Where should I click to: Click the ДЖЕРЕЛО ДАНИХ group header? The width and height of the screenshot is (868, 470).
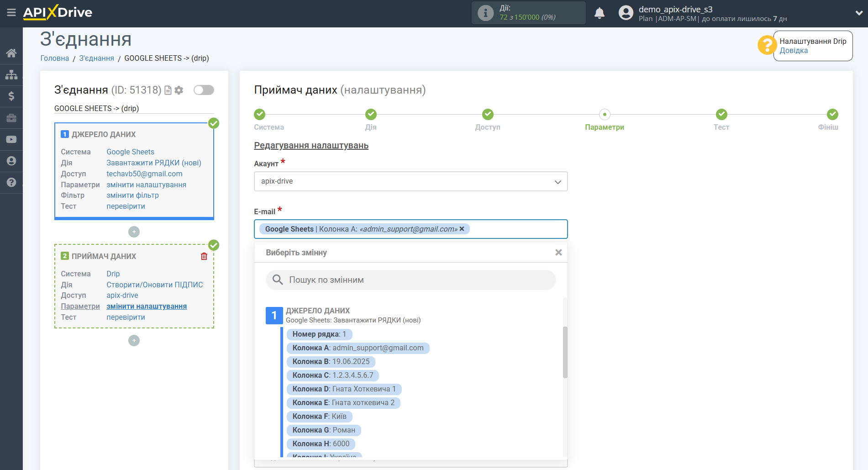pyautogui.click(x=317, y=311)
